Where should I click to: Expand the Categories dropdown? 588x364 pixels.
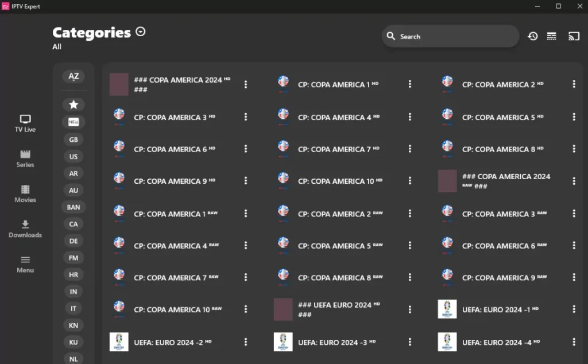click(140, 32)
